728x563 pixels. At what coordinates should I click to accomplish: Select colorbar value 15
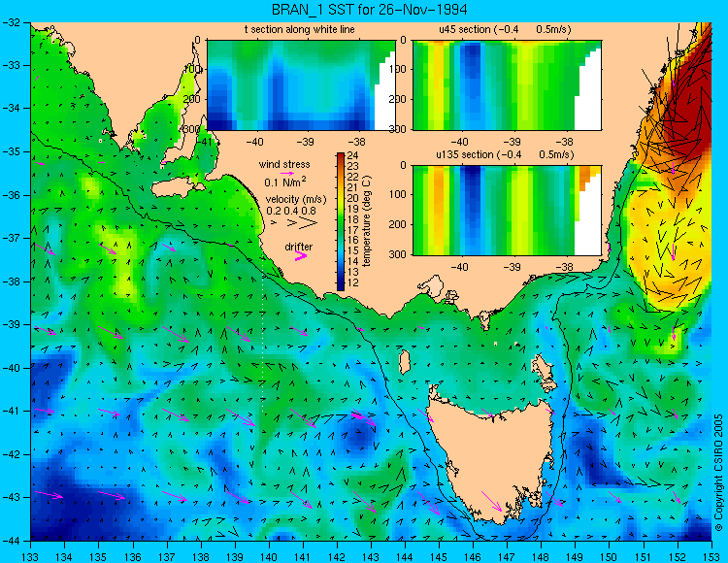coord(353,251)
